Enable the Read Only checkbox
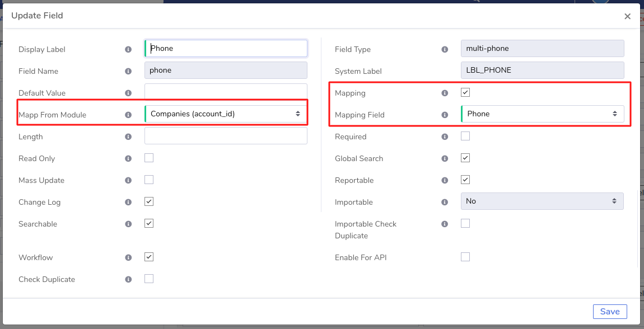This screenshot has width=644, height=329. (149, 158)
